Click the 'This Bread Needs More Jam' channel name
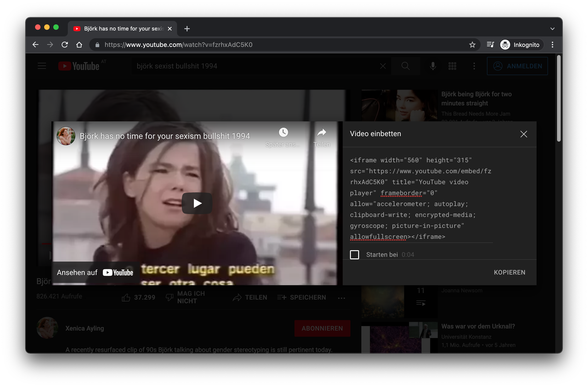The width and height of the screenshot is (588, 387). 476,114
